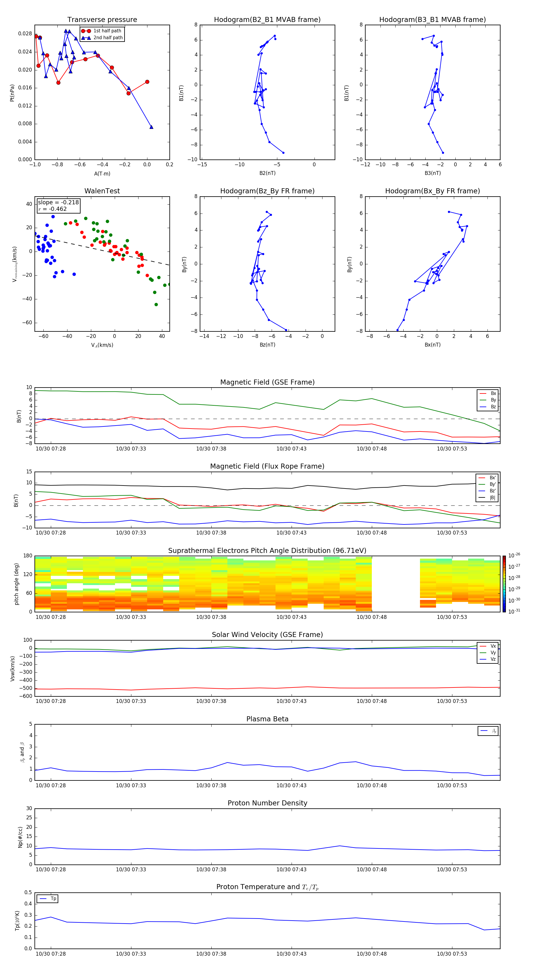This screenshot has width=535, height=980.
Task: Click the 'r = -0.462' correlation annotation
Action: click(x=53, y=209)
